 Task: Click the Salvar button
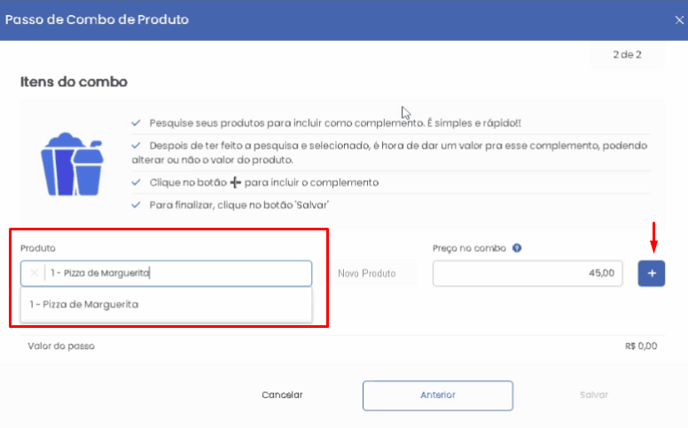[x=594, y=395]
